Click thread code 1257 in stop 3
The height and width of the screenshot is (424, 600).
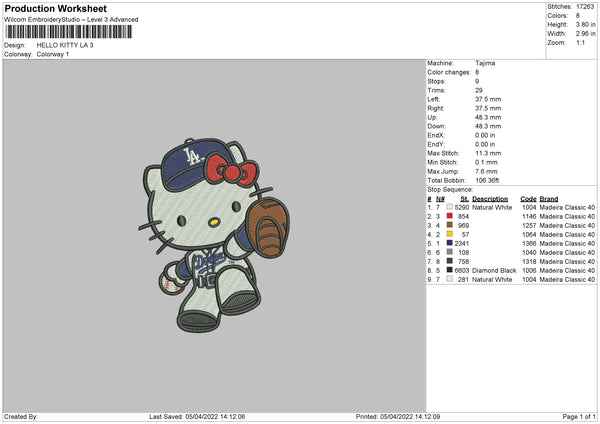coord(529,225)
